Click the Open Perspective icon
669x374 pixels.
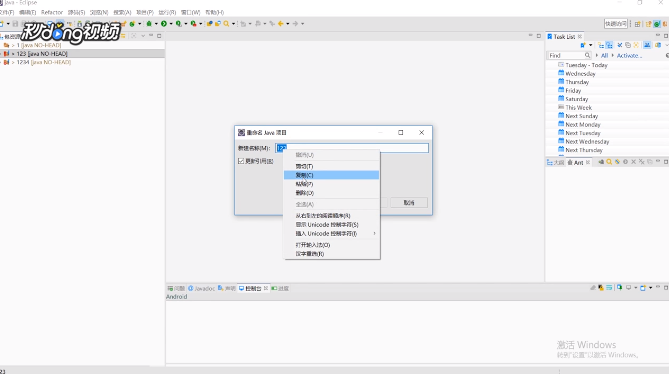click(x=637, y=24)
